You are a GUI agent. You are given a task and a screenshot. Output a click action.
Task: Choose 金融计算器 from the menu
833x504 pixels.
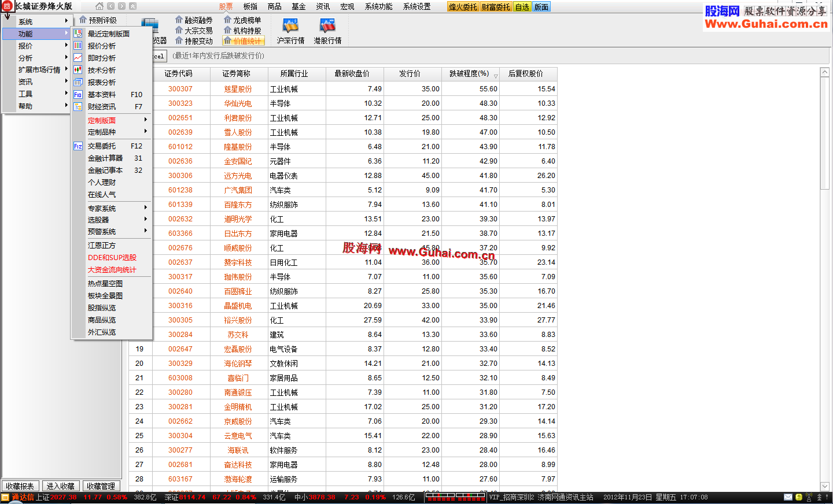112,158
